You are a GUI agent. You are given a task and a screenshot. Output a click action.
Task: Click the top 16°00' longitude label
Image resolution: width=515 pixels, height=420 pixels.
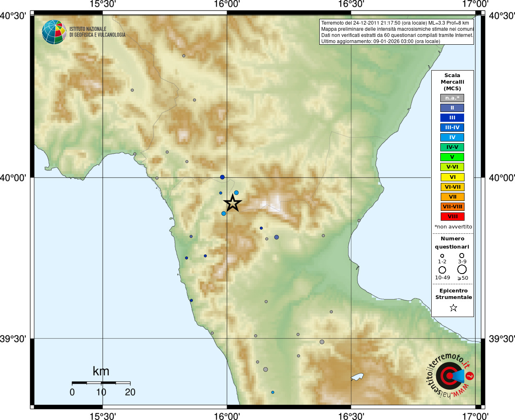point(227,5)
